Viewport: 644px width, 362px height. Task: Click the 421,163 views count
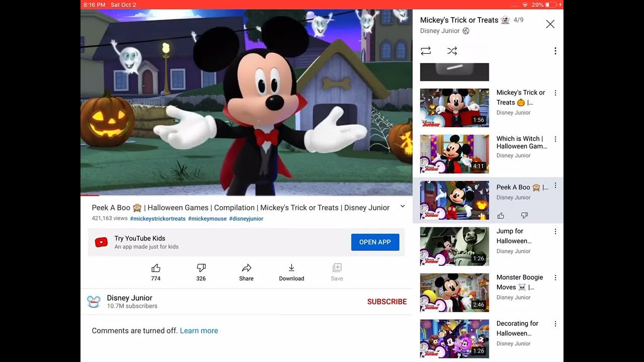coord(110,219)
